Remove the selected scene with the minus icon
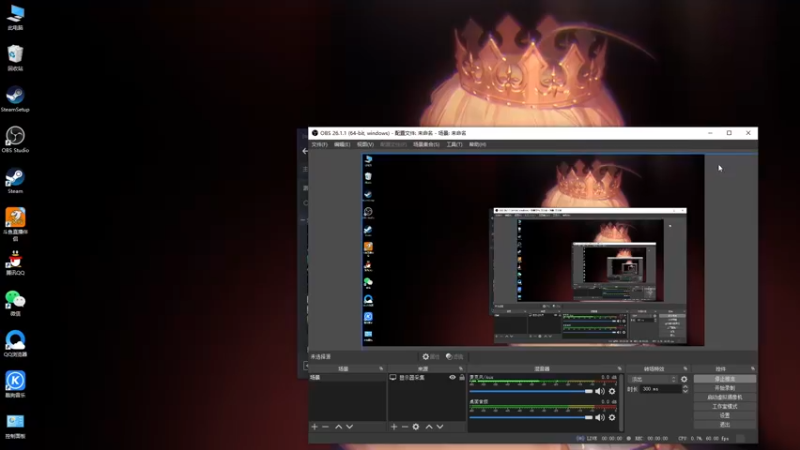The height and width of the screenshot is (450, 800). point(326,427)
